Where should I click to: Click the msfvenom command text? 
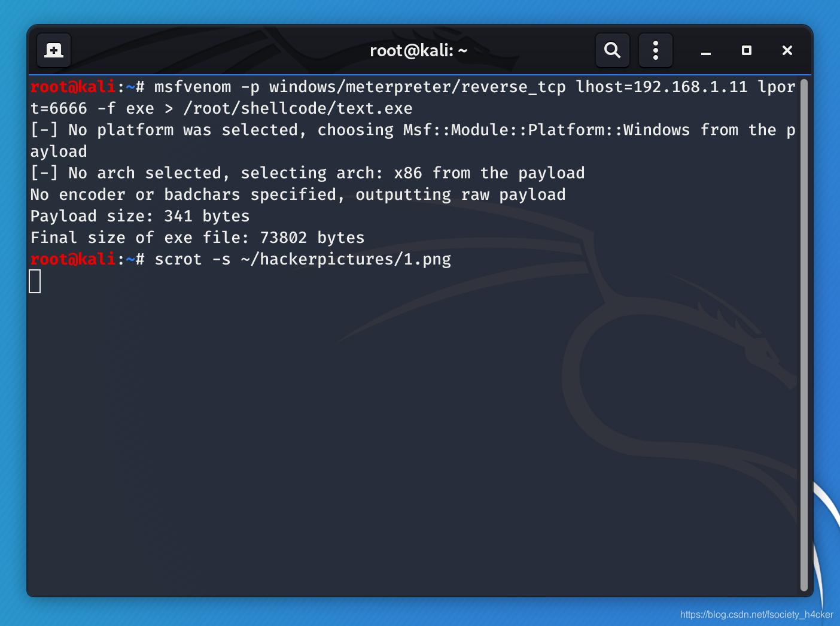click(x=193, y=87)
